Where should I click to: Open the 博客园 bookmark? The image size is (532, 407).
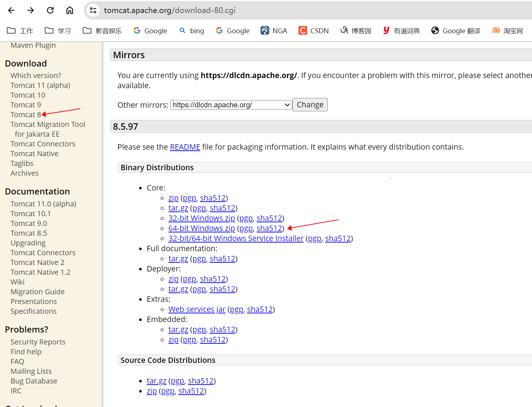pos(356,31)
